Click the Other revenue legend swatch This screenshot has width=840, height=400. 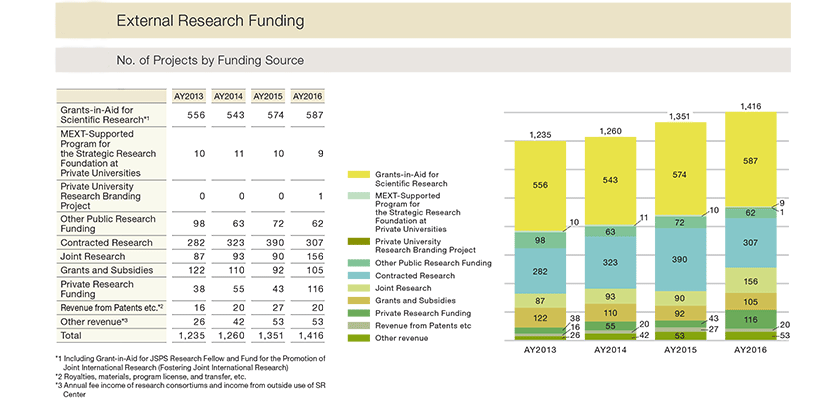356,339
